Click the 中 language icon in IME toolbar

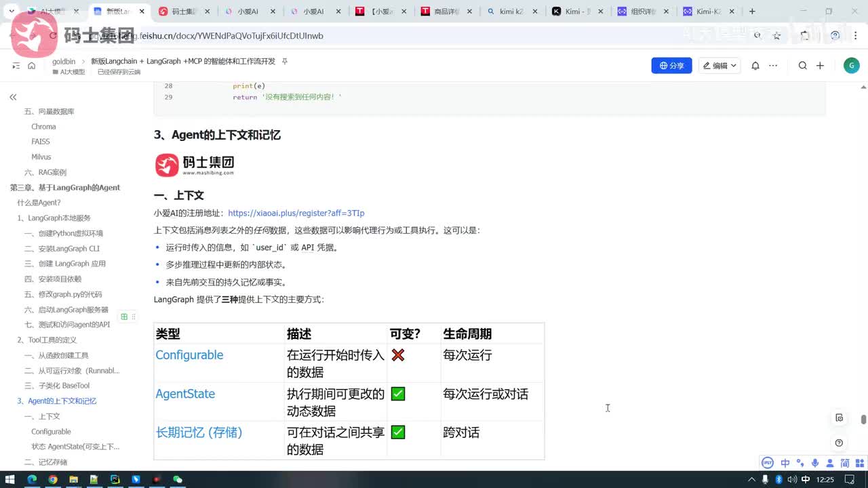pyautogui.click(x=785, y=463)
